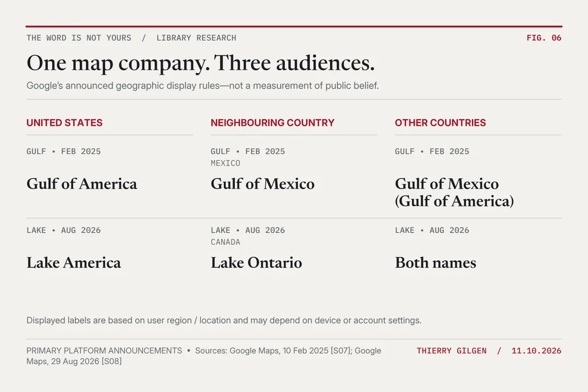Click the note about displayed labels and user region
Image resolution: width=588 pixels, height=392 pixels.
coord(224,320)
